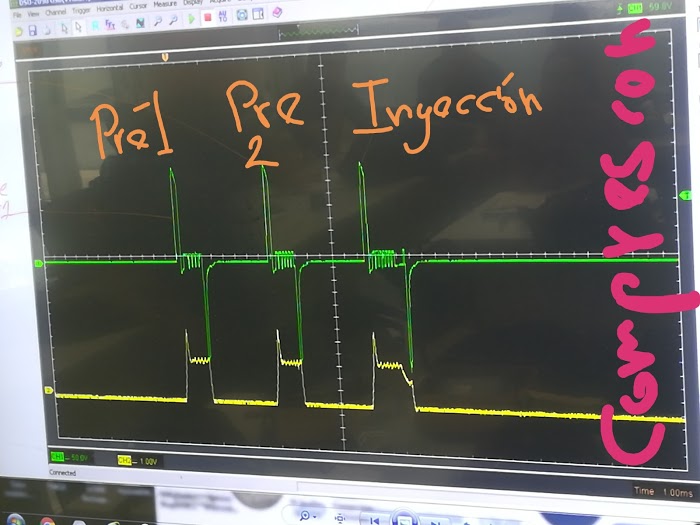Click the Time 1.00ms timebase readout
The height and width of the screenshot is (525, 700).
click(x=657, y=491)
